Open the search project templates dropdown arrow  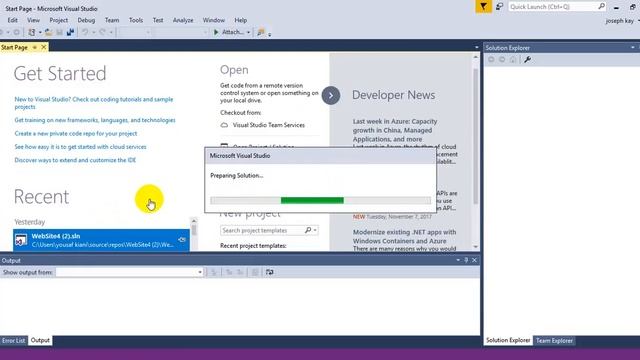[x=315, y=230]
